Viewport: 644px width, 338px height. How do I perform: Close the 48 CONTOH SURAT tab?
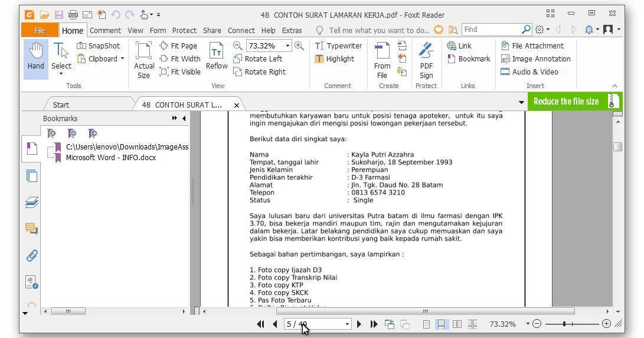(x=237, y=105)
